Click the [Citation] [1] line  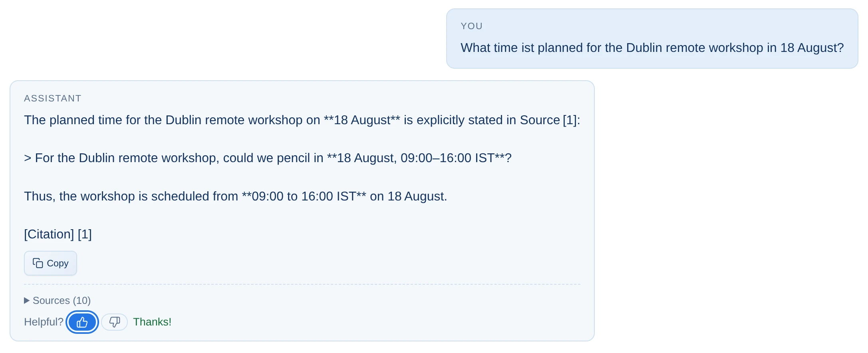(x=58, y=234)
